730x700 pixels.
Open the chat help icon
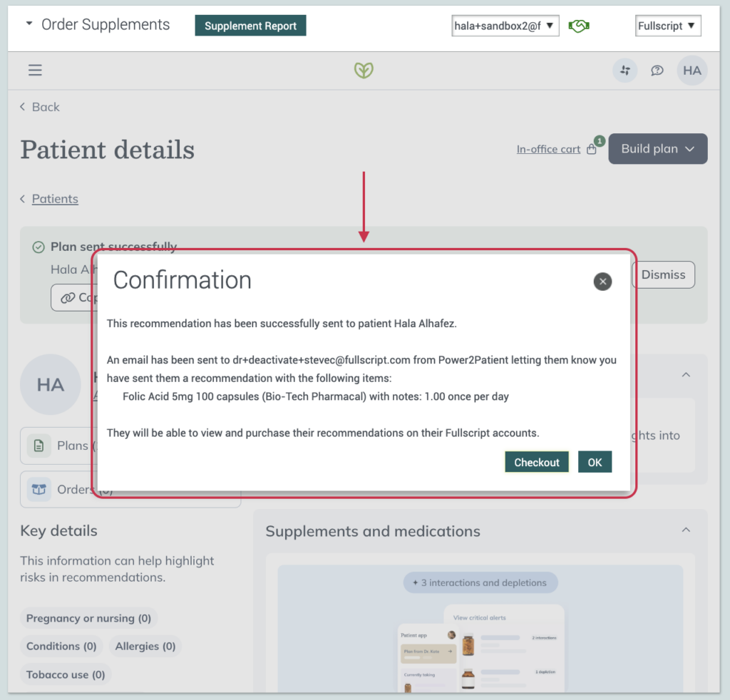tap(657, 71)
